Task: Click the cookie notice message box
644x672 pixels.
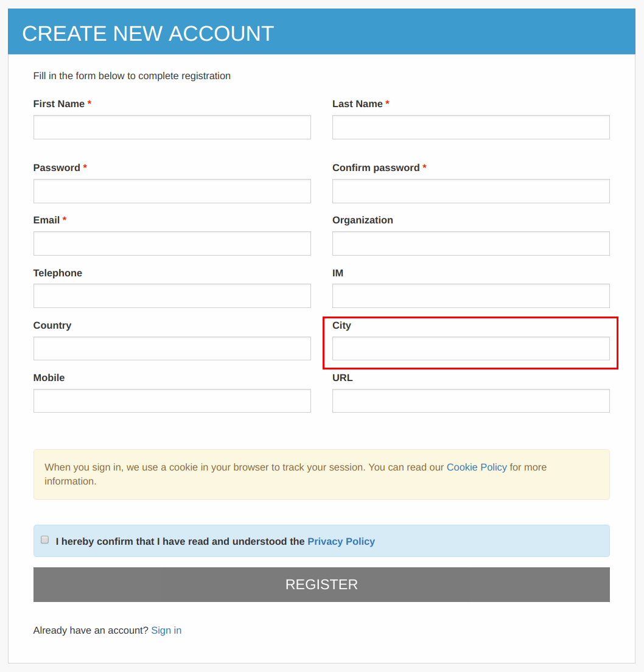Action: tap(321, 474)
